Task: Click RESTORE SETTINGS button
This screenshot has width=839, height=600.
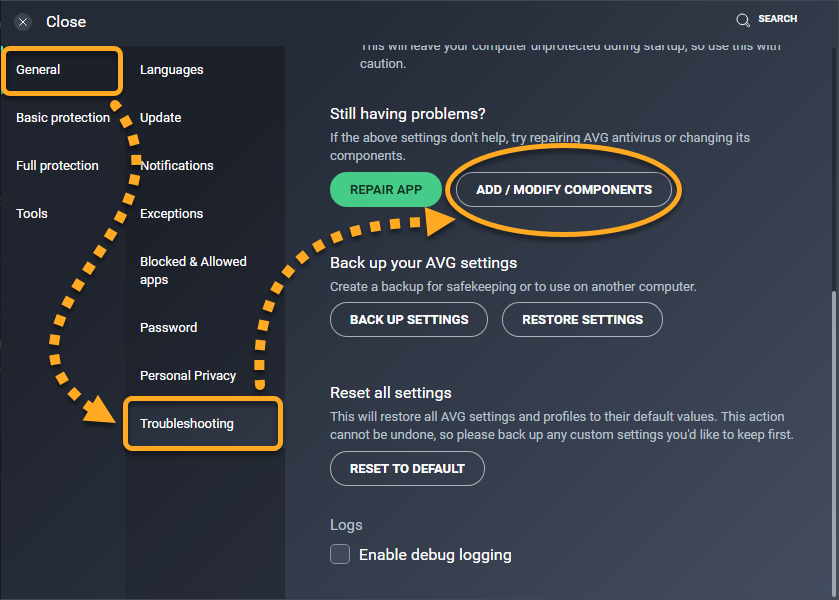Action: (582, 320)
